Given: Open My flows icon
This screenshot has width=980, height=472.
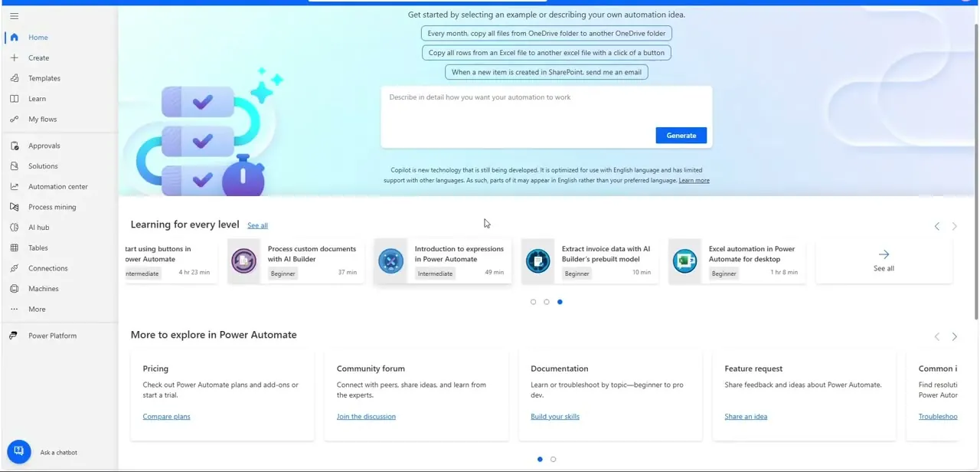Looking at the screenshot, I should click(x=14, y=119).
